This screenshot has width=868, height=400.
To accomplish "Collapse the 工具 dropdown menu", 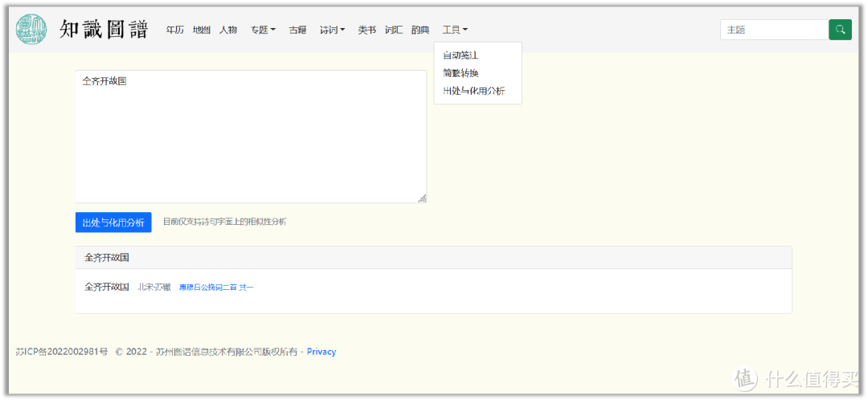I will click(x=455, y=30).
